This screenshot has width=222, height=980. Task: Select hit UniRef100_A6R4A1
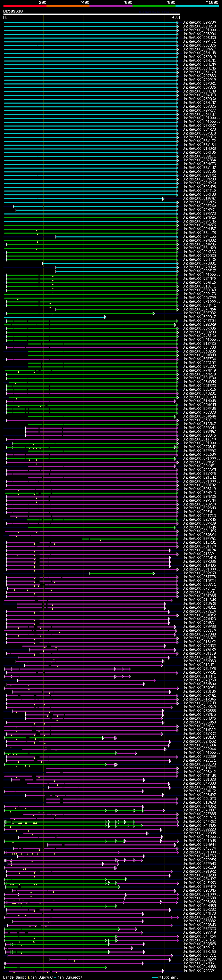[x=199, y=695]
